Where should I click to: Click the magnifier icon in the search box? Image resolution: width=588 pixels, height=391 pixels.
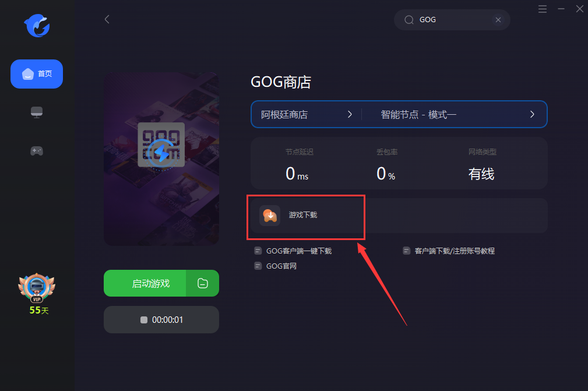pos(409,20)
